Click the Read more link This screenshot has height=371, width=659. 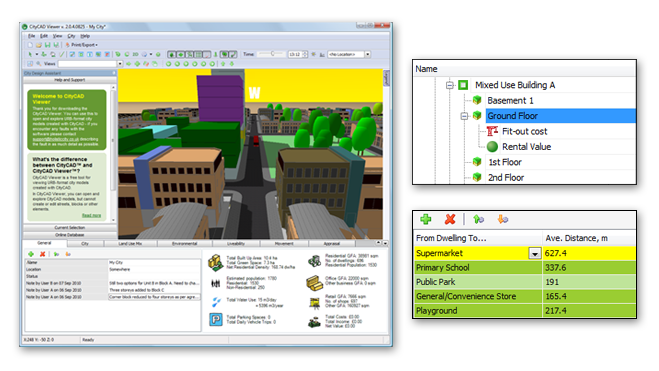91,216
